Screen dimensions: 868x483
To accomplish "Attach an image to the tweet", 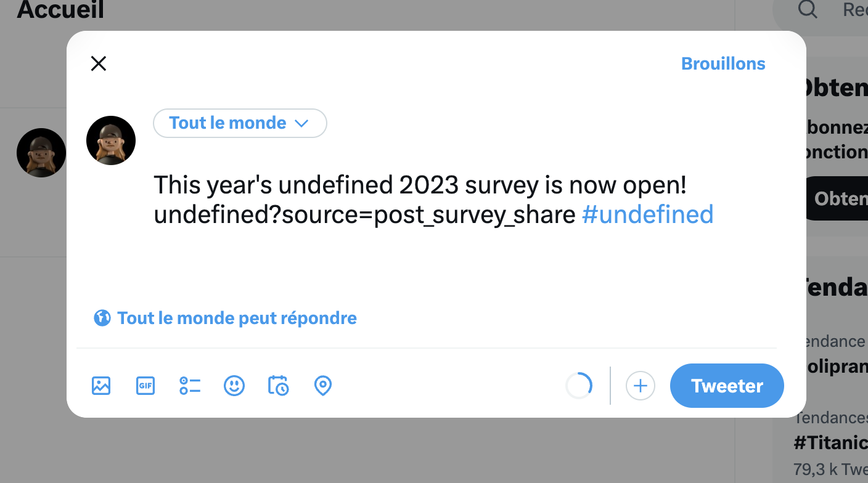I will point(100,386).
